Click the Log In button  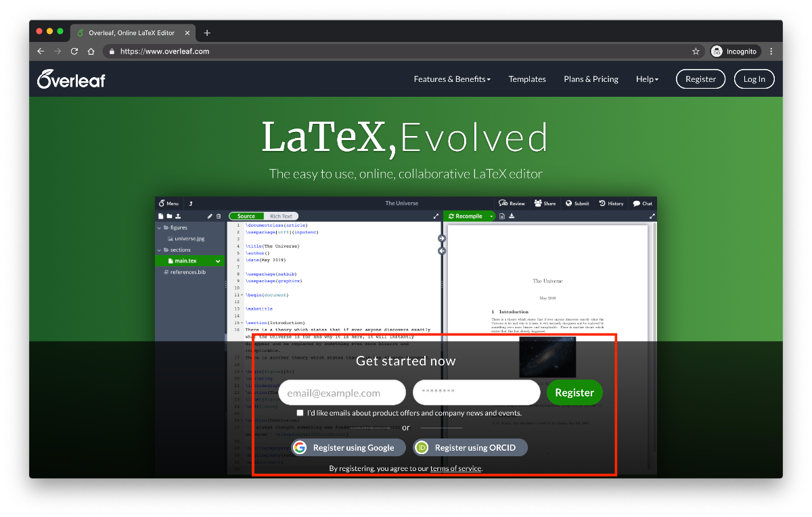[754, 79]
